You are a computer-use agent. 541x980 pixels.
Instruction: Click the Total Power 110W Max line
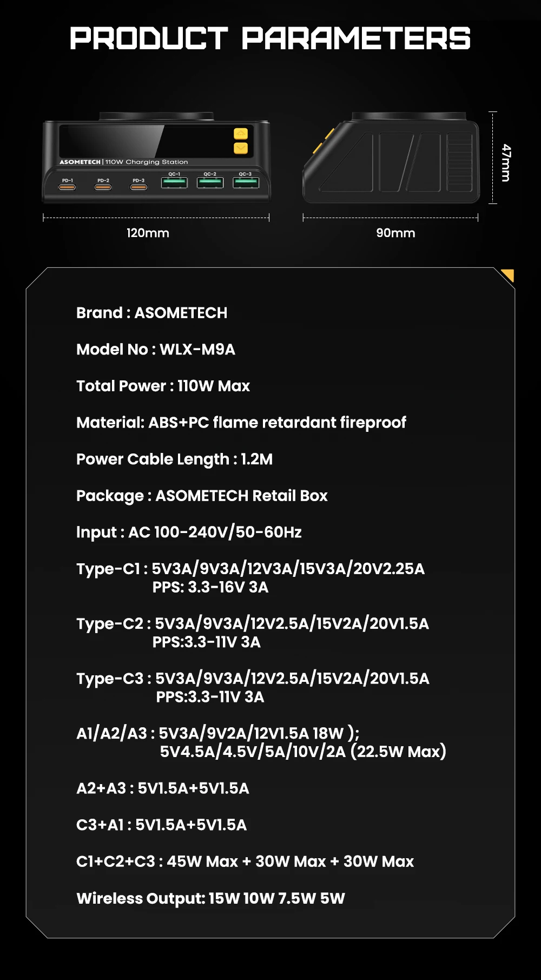(163, 386)
